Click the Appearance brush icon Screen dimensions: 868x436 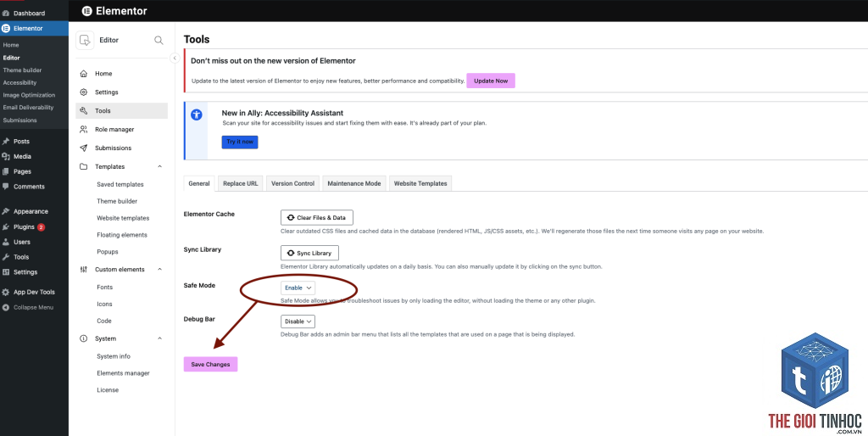pyautogui.click(x=6, y=211)
